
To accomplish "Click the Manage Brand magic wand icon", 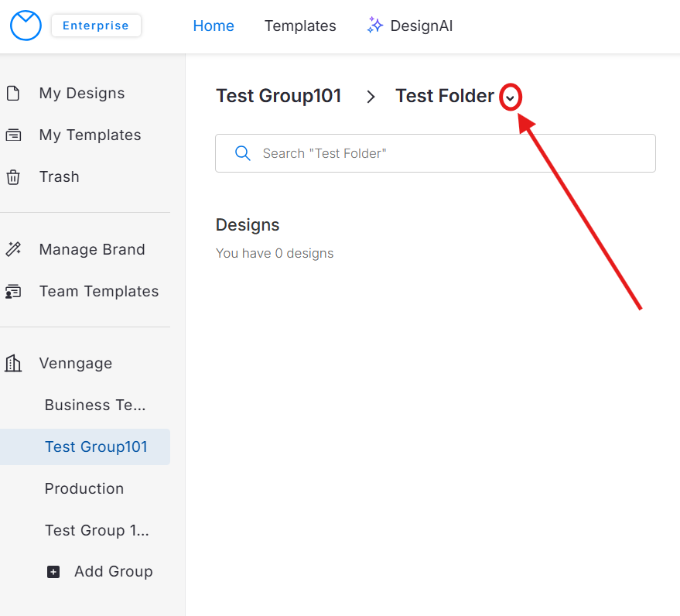I will pos(13,250).
